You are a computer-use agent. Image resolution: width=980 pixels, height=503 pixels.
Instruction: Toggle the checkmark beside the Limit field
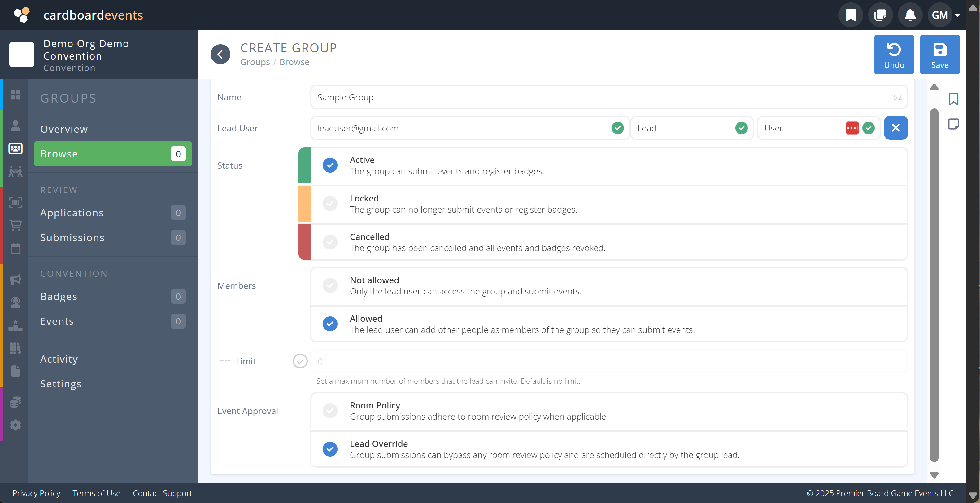click(300, 361)
